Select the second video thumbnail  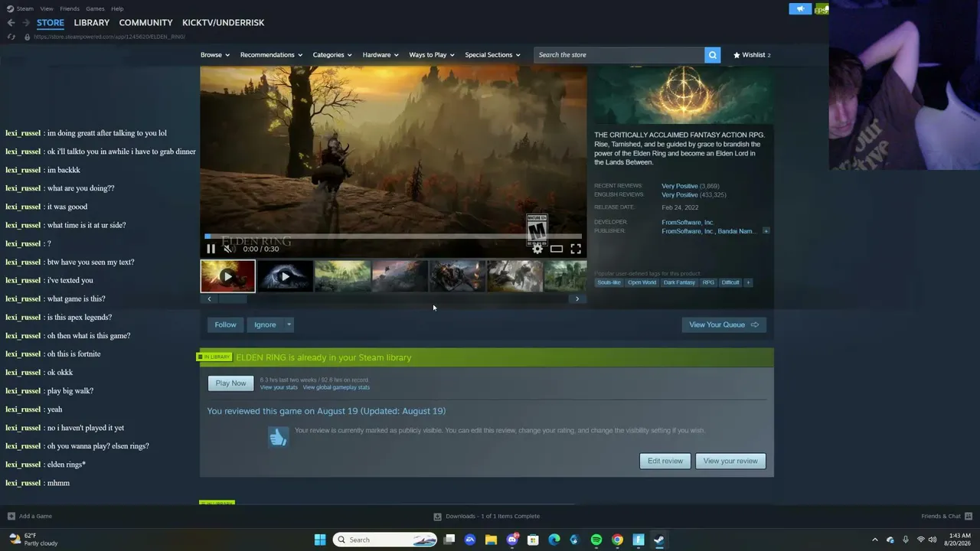[x=285, y=276]
